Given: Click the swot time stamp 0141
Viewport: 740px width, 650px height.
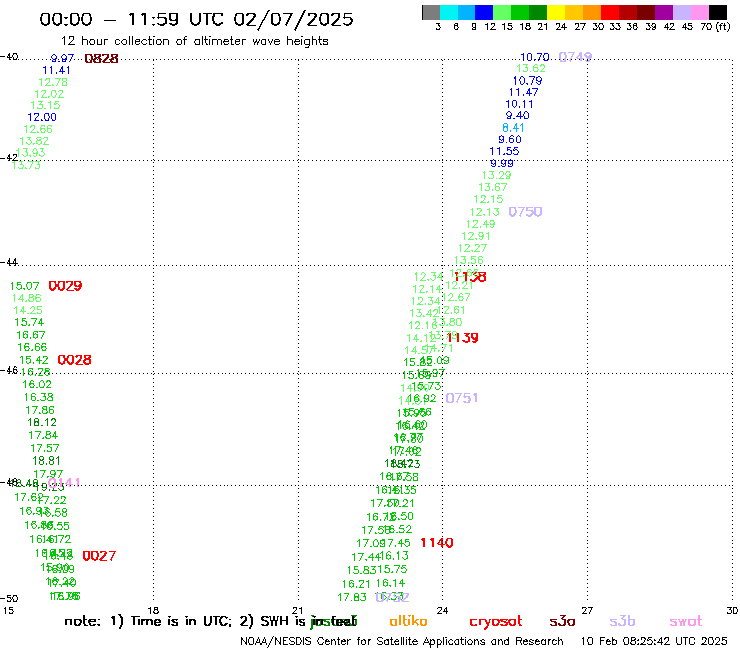Looking at the screenshot, I should (x=65, y=483).
